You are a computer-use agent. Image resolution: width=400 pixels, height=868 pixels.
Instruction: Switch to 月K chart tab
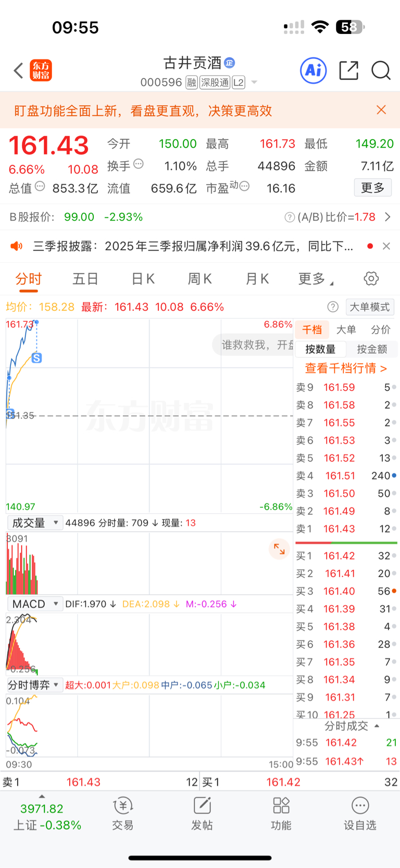[x=257, y=279]
